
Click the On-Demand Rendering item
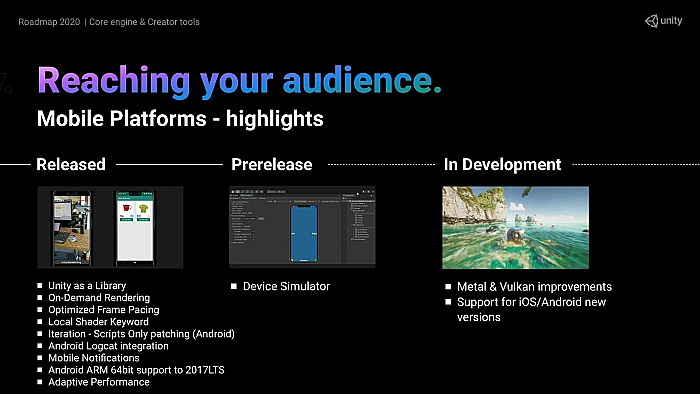(x=99, y=298)
